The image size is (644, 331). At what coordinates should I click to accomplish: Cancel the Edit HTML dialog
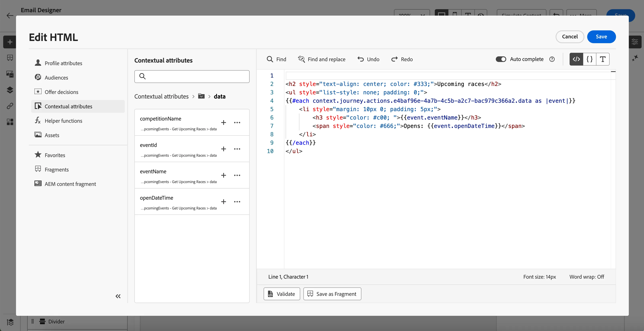coord(570,37)
